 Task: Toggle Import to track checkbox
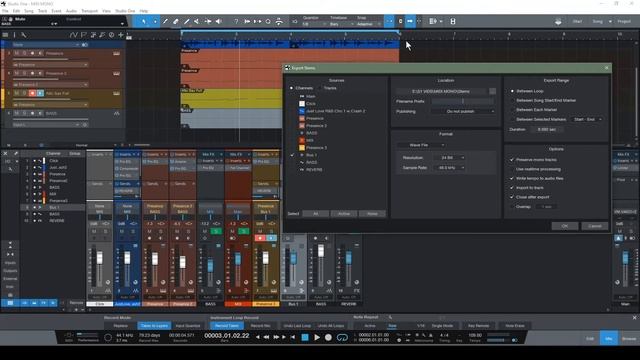[x=512, y=188]
